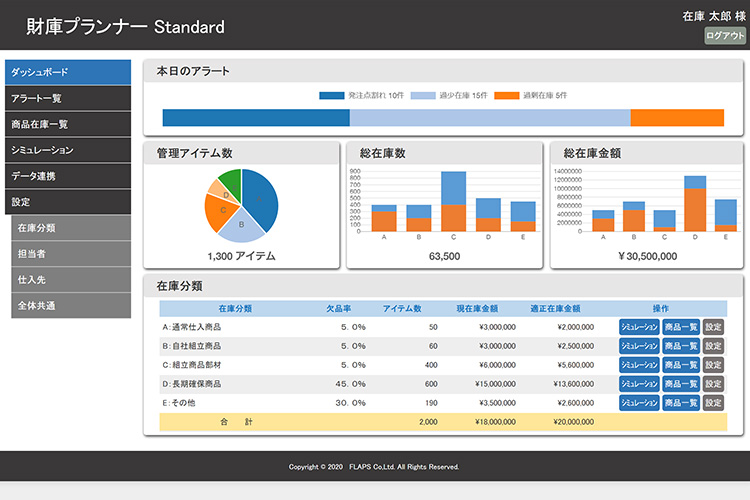Viewport: 750px width, 500px height.
Task: Go to 商品在庫一覧 page
Action: click(67, 124)
